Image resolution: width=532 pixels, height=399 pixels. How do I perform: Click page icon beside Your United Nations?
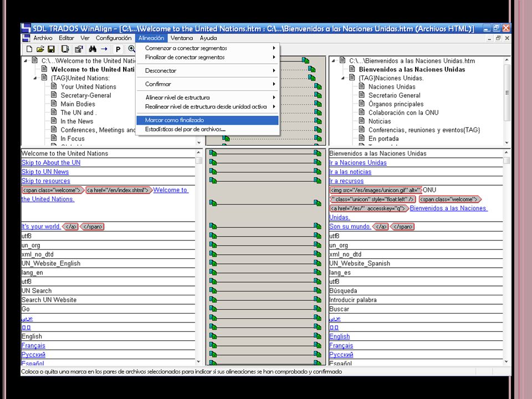[54, 86]
